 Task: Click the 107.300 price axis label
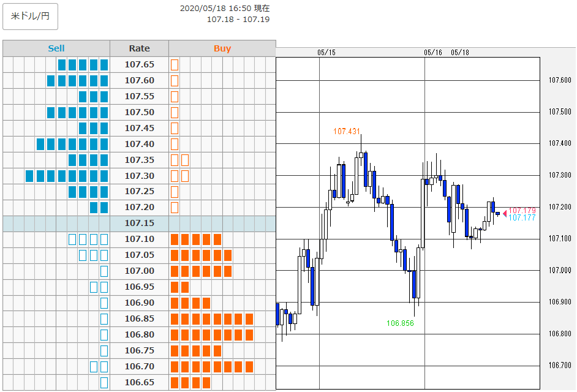(560, 175)
